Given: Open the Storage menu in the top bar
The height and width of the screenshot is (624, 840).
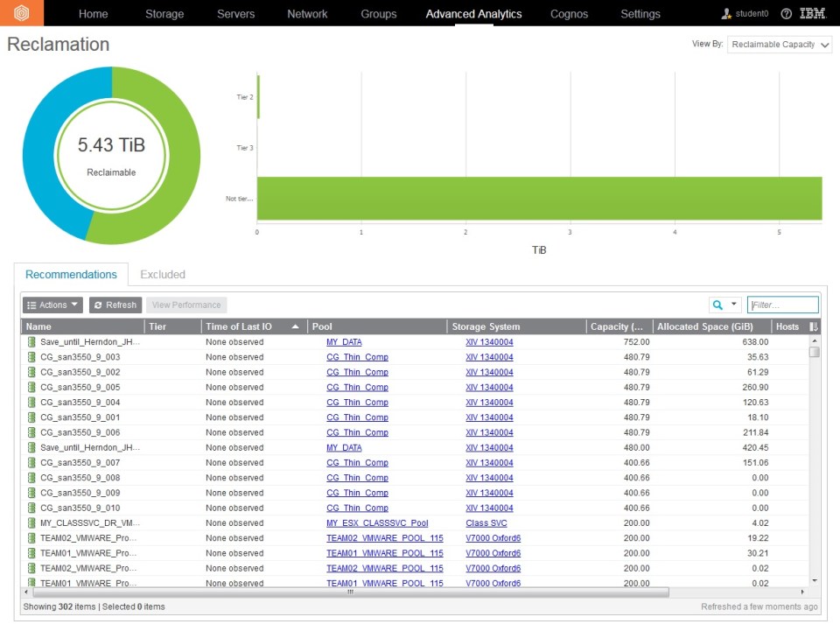Looking at the screenshot, I should 164,14.
